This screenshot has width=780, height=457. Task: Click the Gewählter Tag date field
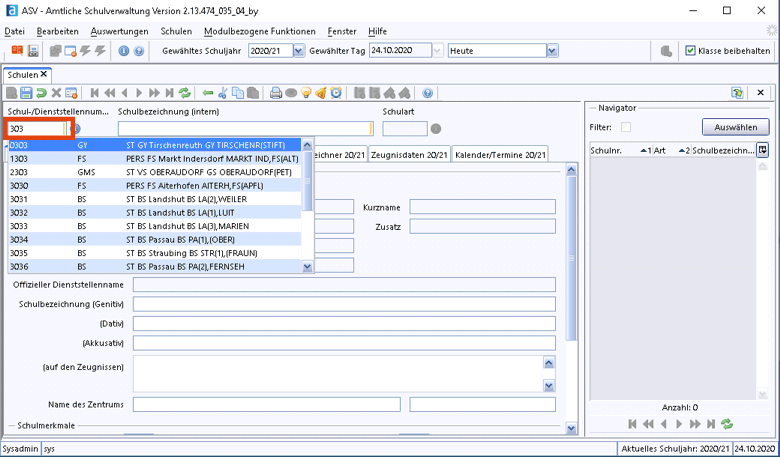click(400, 51)
